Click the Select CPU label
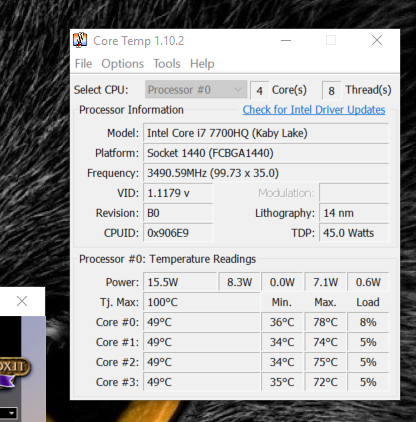Screen dimensions: 416x422 coord(101,90)
